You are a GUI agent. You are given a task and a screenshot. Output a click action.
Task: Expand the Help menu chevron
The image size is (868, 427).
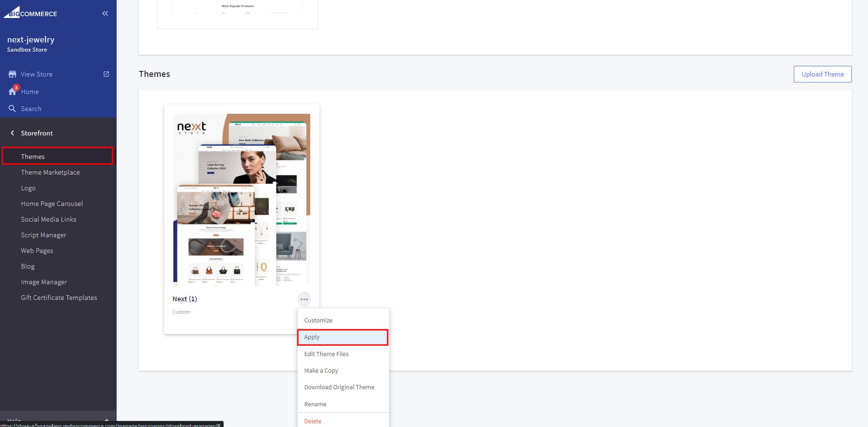(106, 420)
